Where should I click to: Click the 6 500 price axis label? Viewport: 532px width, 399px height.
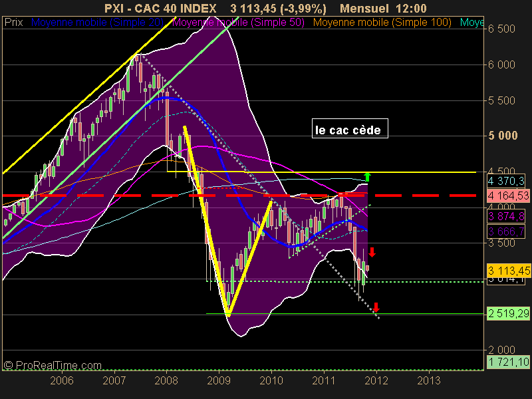click(502, 29)
